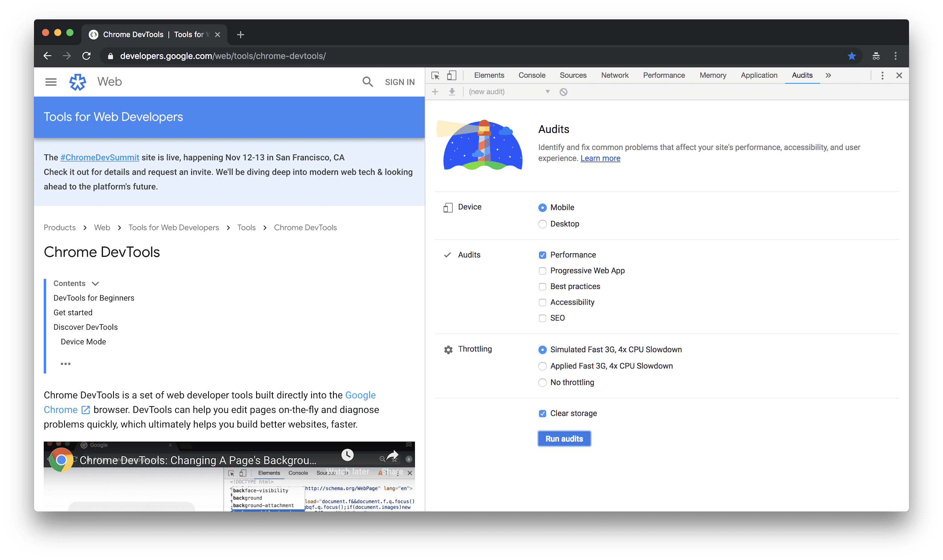Select the Desktop device option

543,223
